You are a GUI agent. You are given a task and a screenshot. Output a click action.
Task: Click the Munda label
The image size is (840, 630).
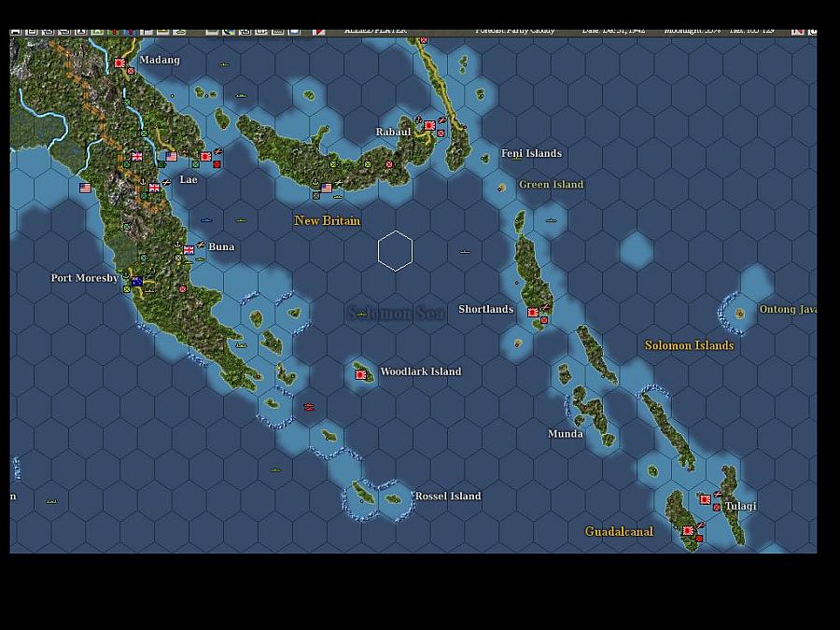[566, 434]
